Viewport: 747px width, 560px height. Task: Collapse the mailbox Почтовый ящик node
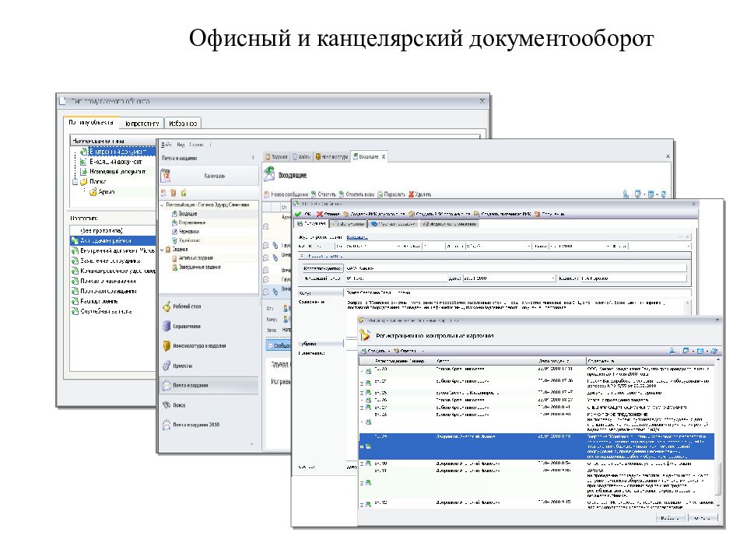(162, 205)
